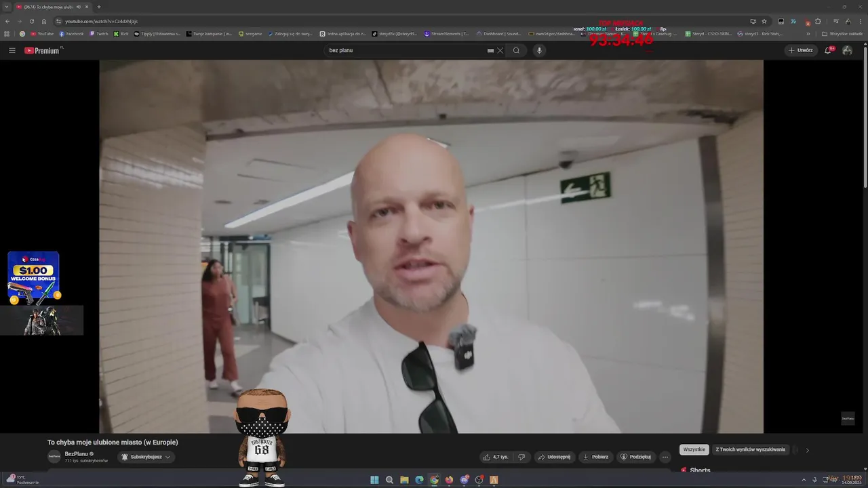Open the Facebook bookmark
868x488 pixels.
(x=72, y=34)
